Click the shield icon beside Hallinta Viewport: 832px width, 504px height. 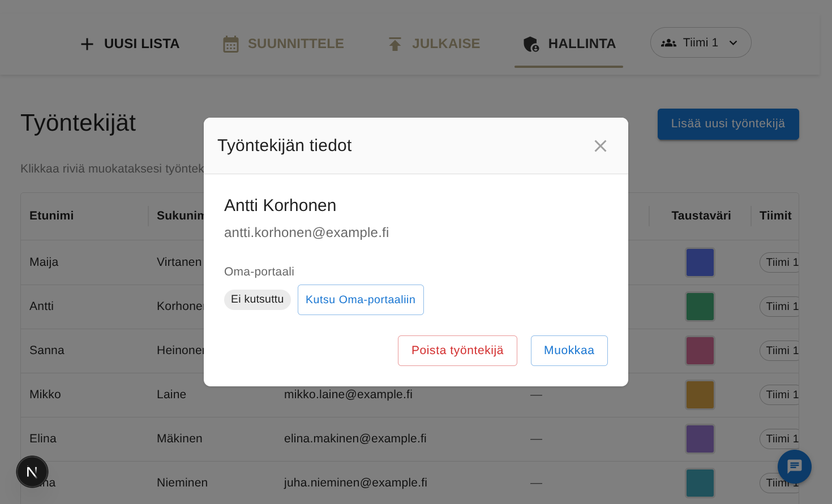531,44
